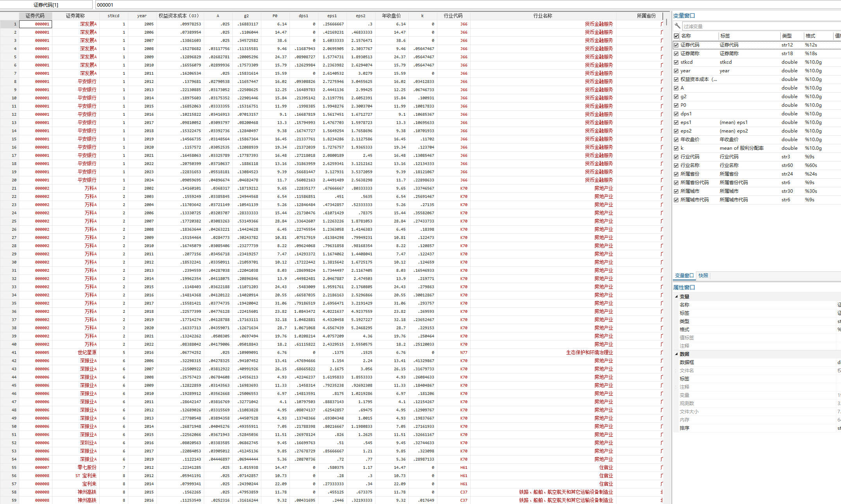Image resolution: width=841 pixels, height=504 pixels.
Task: Expand the 文件名 property row arrow
Action: pyautogui.click(x=676, y=371)
